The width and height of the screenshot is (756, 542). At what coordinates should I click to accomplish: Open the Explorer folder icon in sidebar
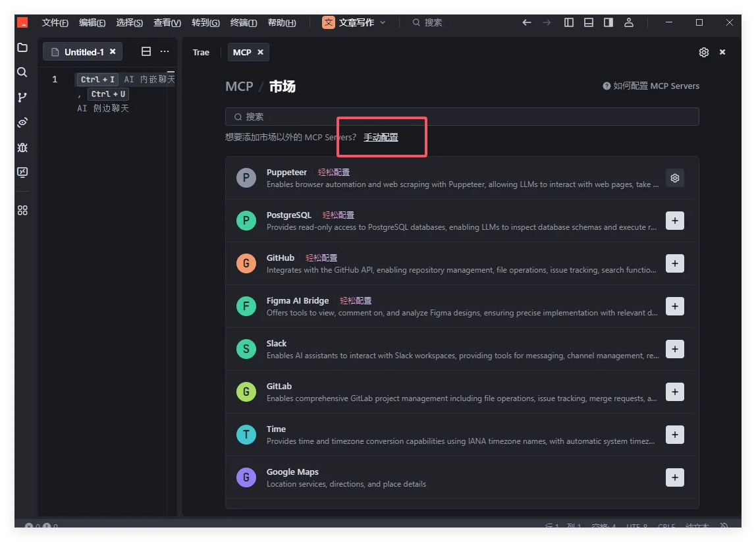point(22,47)
